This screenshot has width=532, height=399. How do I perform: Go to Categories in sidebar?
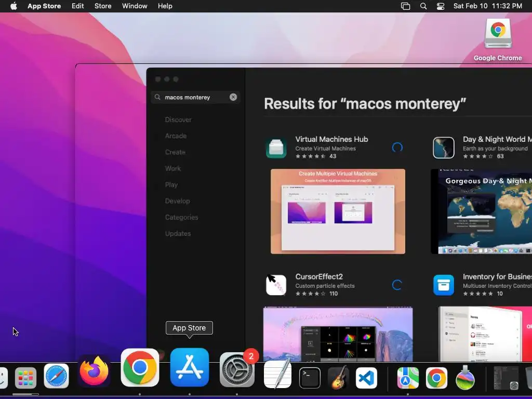[181, 217]
